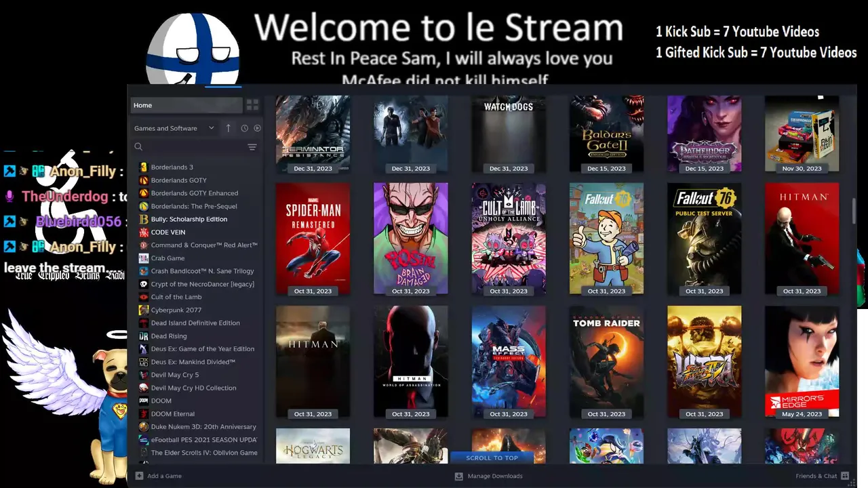This screenshot has height=488, width=868.
Task: Click the Add a Game button
Action: click(159, 476)
